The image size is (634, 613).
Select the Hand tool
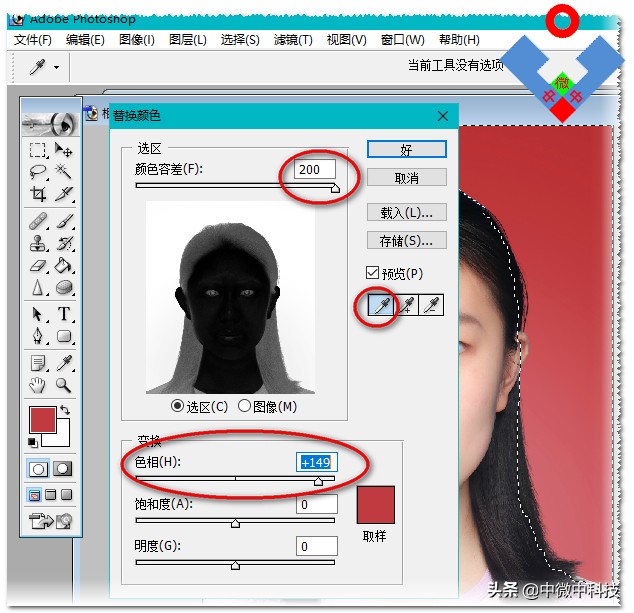[38, 385]
